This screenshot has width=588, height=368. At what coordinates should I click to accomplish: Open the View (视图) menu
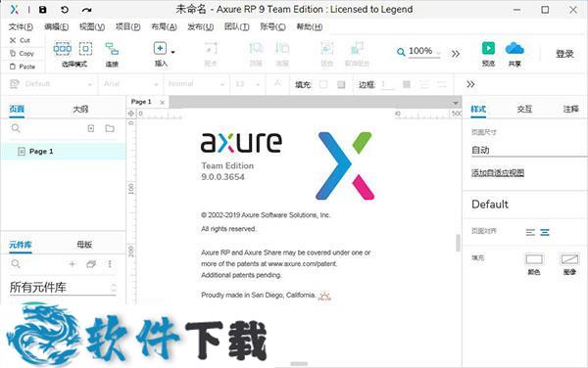(x=92, y=27)
